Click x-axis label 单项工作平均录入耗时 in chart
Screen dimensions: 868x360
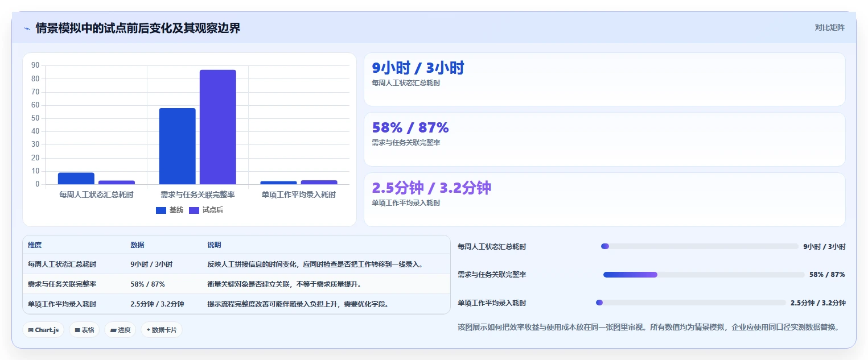[299, 195]
